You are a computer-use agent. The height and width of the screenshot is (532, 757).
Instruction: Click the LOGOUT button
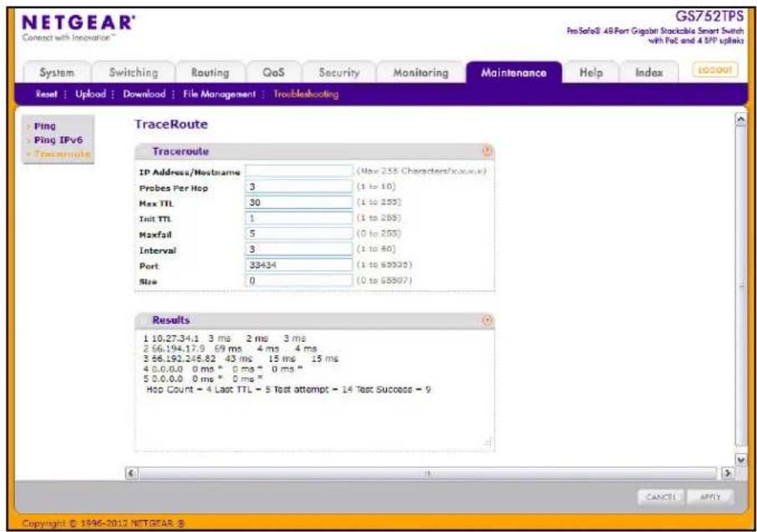click(x=715, y=70)
